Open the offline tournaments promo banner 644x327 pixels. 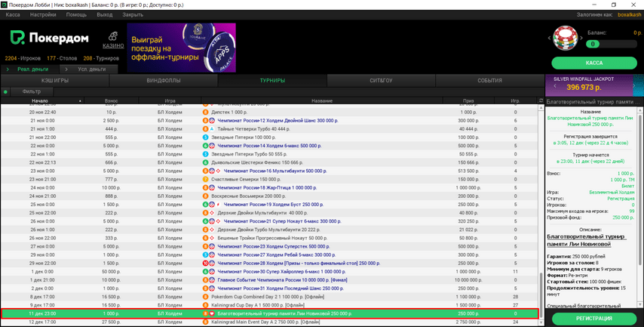181,48
